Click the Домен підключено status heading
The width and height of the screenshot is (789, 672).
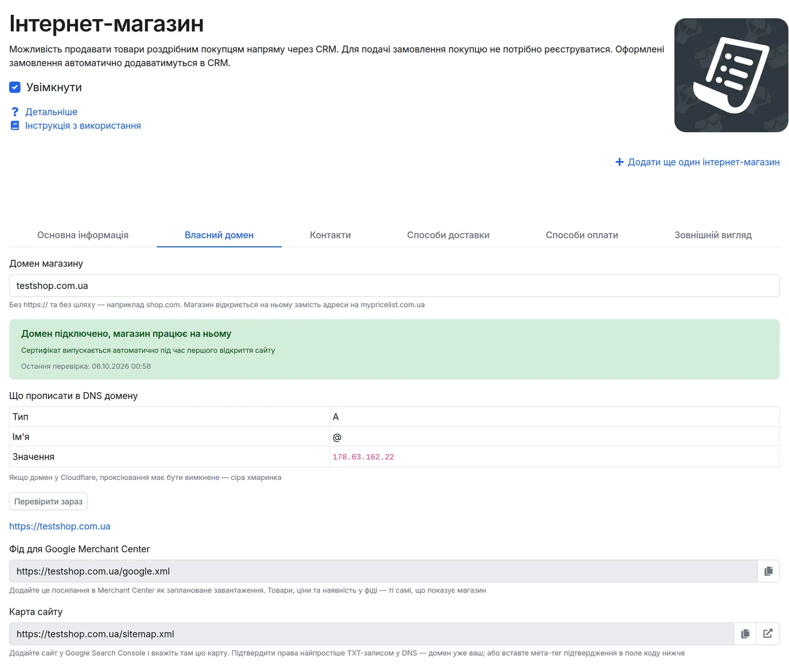click(126, 333)
